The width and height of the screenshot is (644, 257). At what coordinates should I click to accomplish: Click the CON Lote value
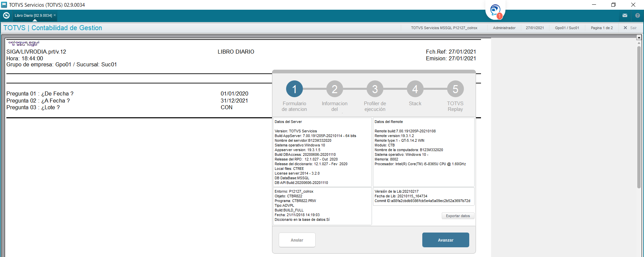click(x=226, y=107)
